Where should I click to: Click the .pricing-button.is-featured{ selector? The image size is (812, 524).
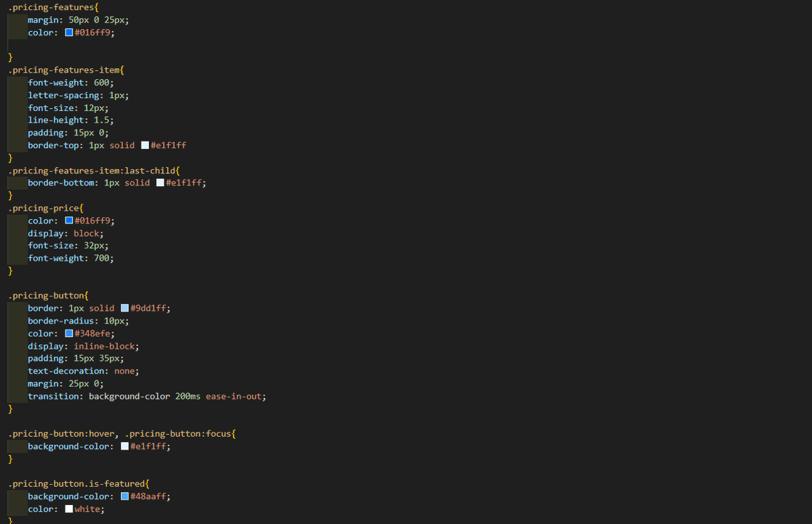[x=79, y=484]
